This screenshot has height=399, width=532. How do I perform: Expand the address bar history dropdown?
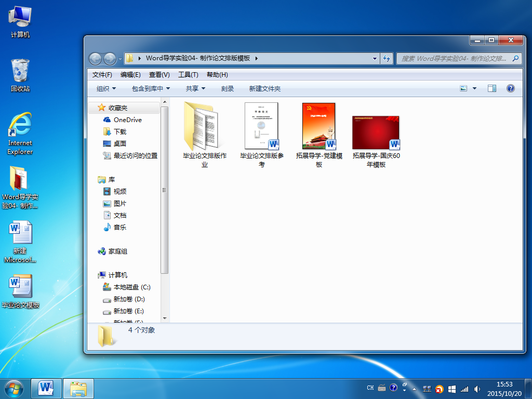click(x=375, y=58)
